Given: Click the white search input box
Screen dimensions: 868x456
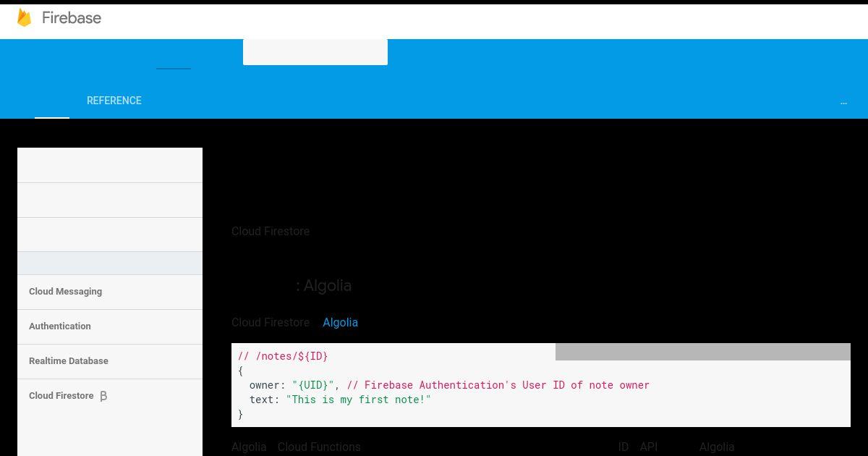Looking at the screenshot, I should click(315, 51).
